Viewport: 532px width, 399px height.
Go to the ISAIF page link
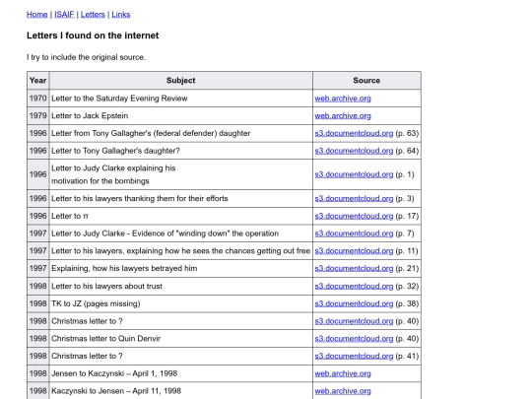(x=64, y=14)
